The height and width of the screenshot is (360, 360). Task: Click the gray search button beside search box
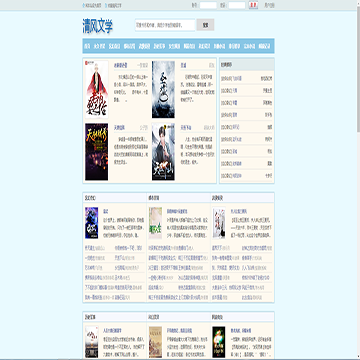point(205,25)
